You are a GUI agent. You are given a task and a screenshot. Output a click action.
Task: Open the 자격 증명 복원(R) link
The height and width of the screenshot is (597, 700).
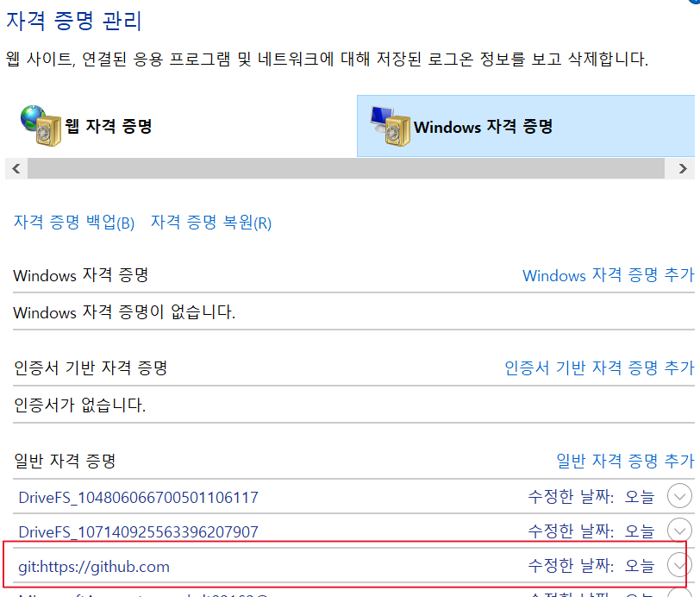211,222
